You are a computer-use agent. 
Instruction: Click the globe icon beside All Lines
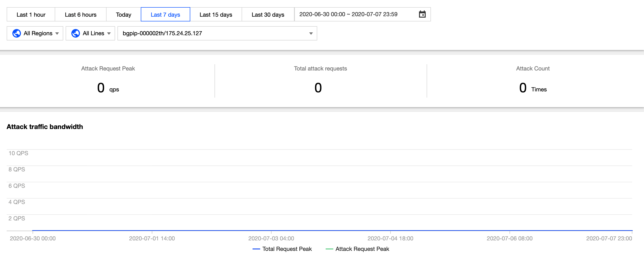(75, 33)
